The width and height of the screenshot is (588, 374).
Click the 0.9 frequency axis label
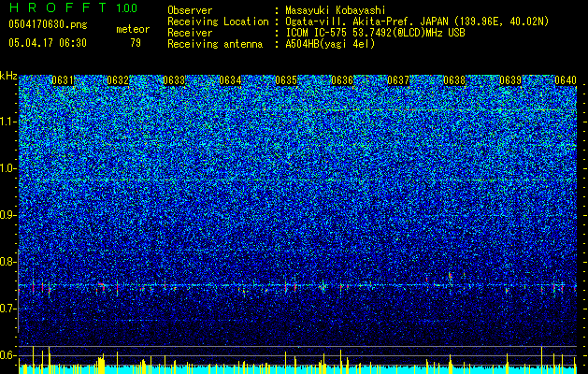click(x=8, y=215)
